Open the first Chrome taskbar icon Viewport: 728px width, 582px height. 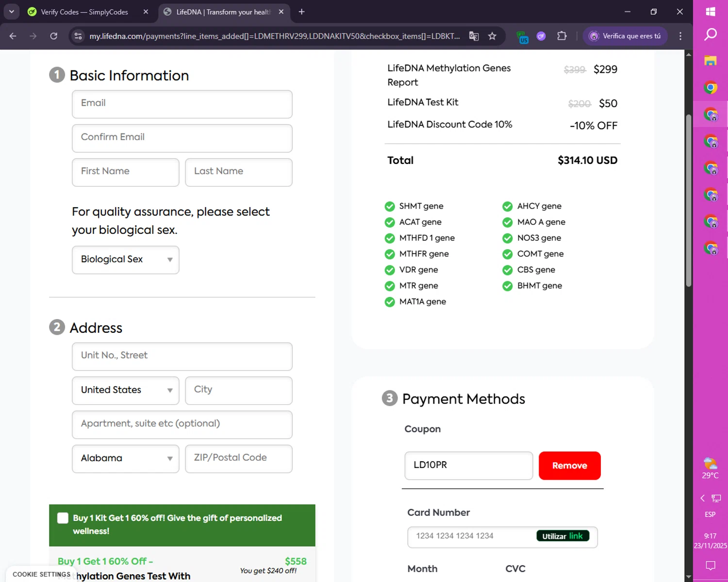pyautogui.click(x=711, y=88)
